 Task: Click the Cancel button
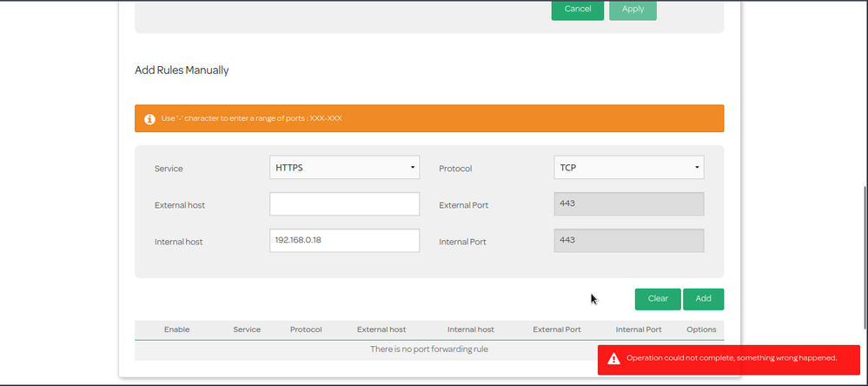pos(577,10)
